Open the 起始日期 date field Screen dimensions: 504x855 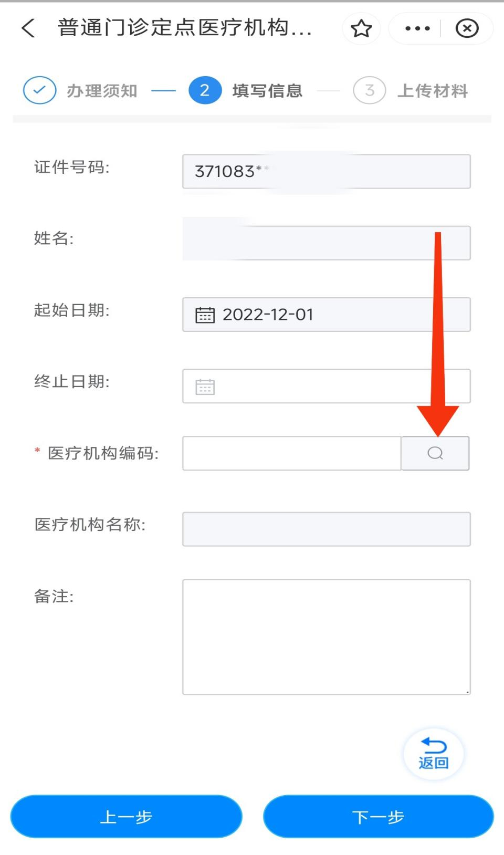(x=336, y=315)
